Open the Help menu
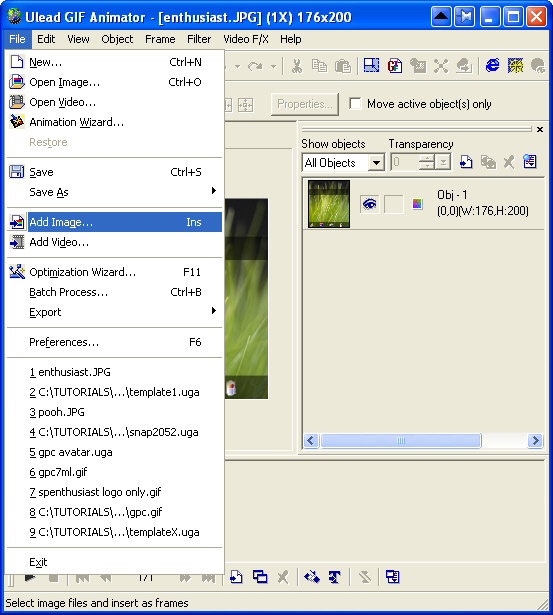This screenshot has height=615, width=553. coord(291,39)
